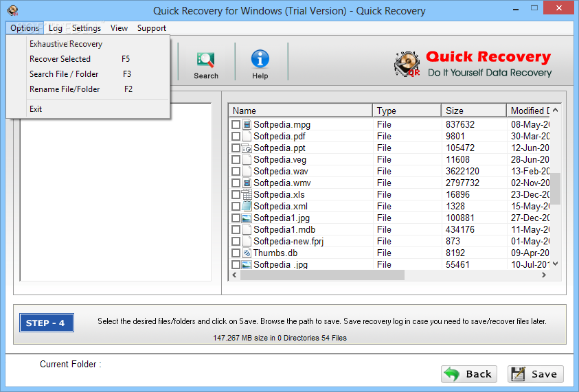Sort by the Type column header
The height and width of the screenshot is (392, 579).
[407, 111]
